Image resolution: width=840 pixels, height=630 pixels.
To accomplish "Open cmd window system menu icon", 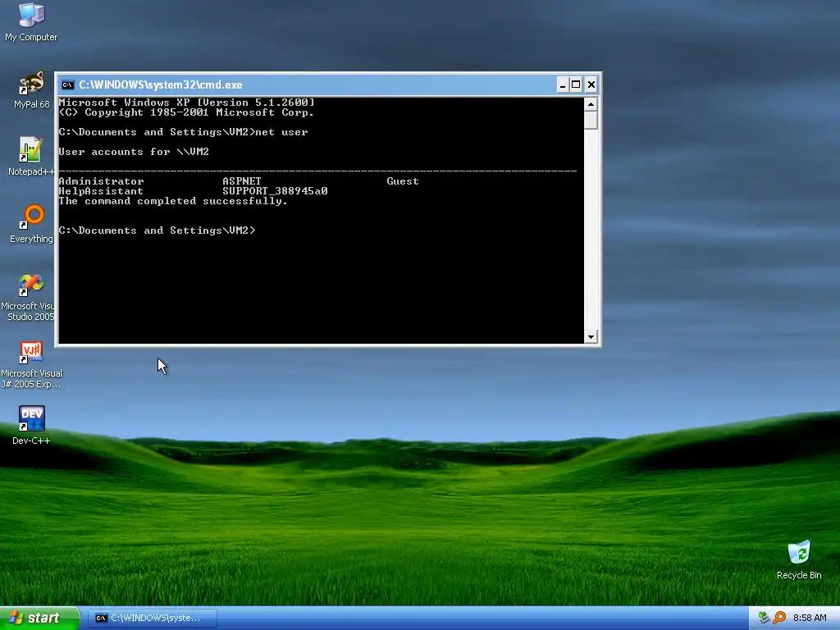I will tap(67, 84).
